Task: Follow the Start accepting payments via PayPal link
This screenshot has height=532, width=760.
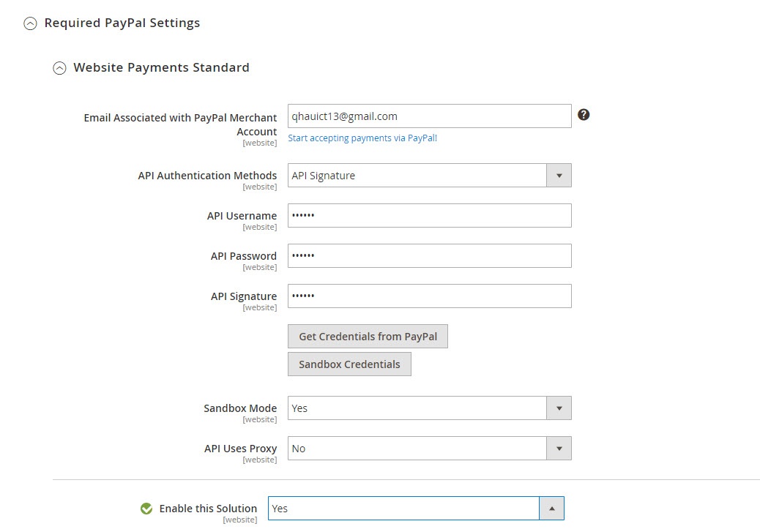Action: coord(362,138)
